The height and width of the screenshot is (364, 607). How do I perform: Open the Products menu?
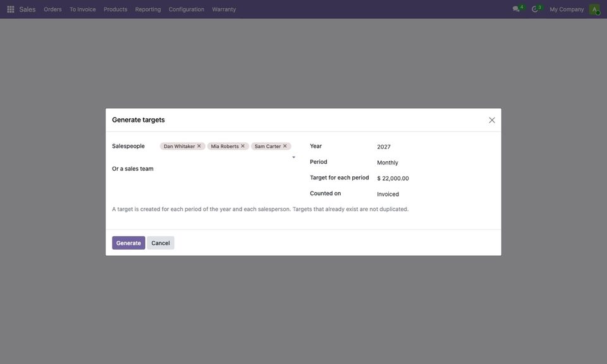[x=115, y=9]
